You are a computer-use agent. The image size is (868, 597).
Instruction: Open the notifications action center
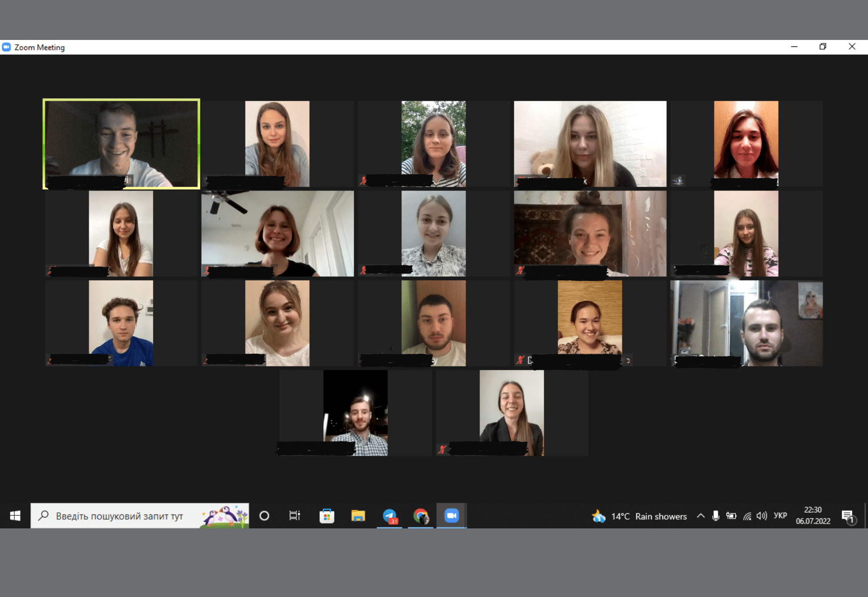[848, 516]
